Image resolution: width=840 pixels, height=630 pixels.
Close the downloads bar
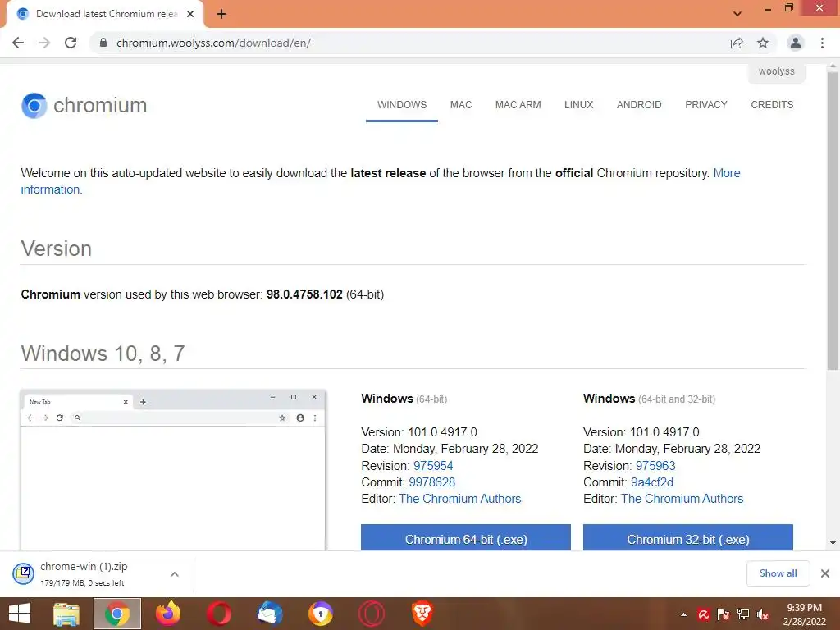[x=825, y=573]
